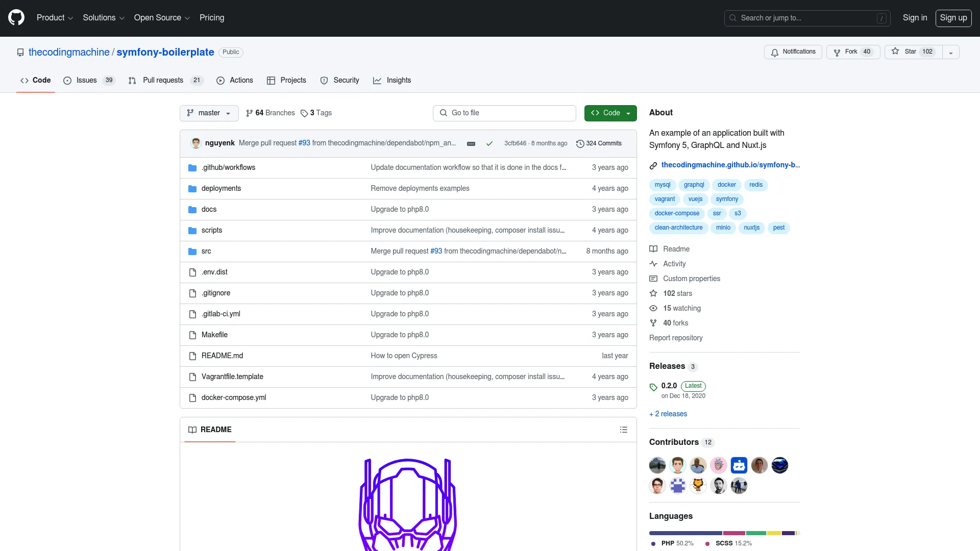The height and width of the screenshot is (551, 980).
Task: Click the .gitlab-ci.yml file icon
Action: click(192, 314)
